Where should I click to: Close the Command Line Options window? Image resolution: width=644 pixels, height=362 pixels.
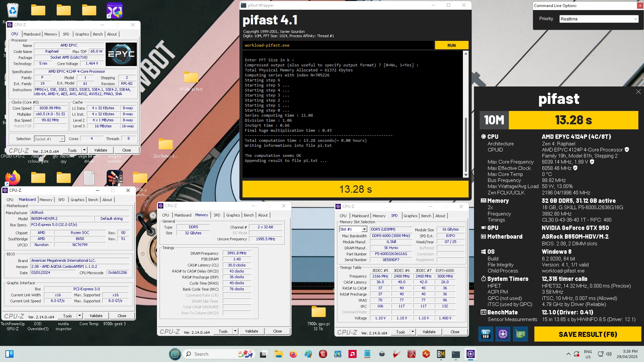coord(640,6)
